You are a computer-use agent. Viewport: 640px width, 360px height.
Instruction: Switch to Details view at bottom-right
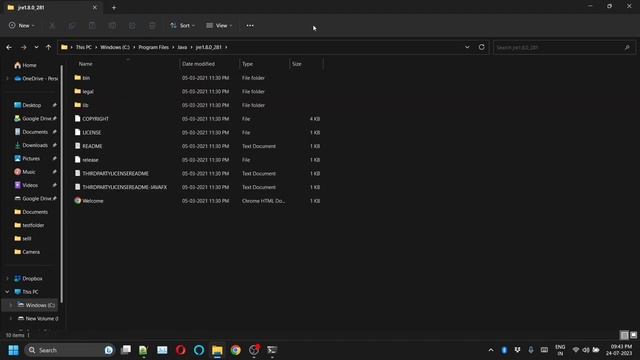624,335
